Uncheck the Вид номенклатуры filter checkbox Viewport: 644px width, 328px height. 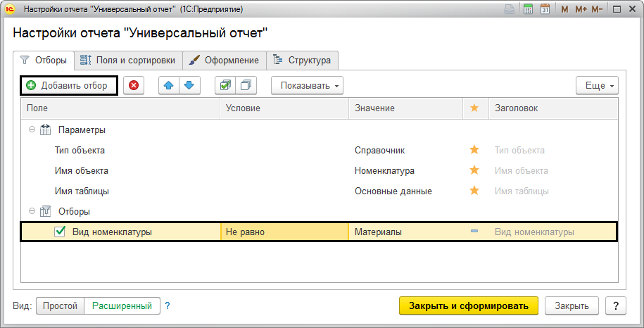[x=61, y=232]
